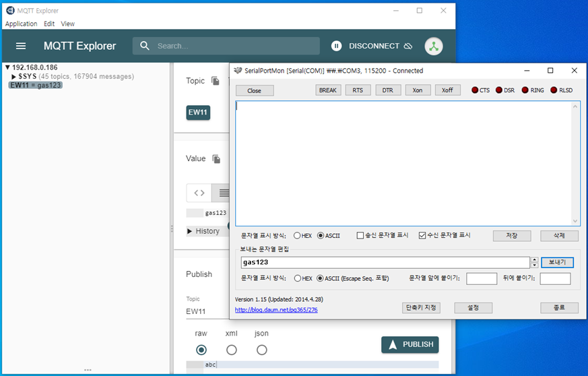This screenshot has width=588, height=376.
Task: Open the Edit menu
Action: (49, 24)
